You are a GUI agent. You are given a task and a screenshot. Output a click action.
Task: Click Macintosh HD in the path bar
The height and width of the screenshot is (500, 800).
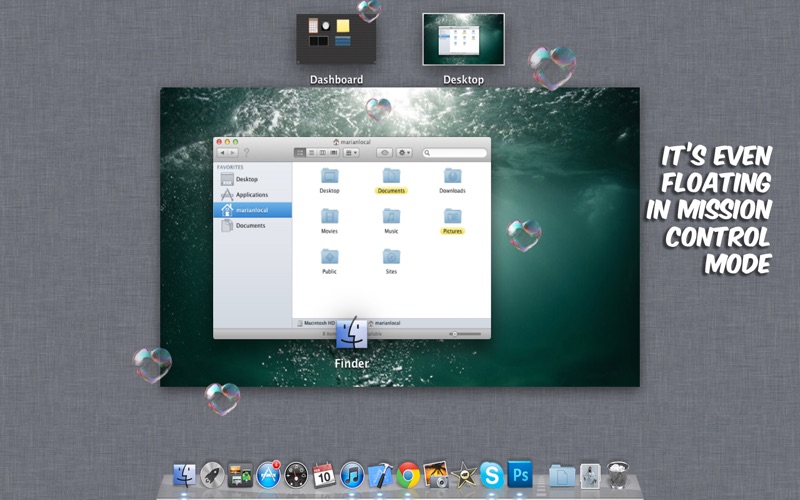pyautogui.click(x=316, y=323)
